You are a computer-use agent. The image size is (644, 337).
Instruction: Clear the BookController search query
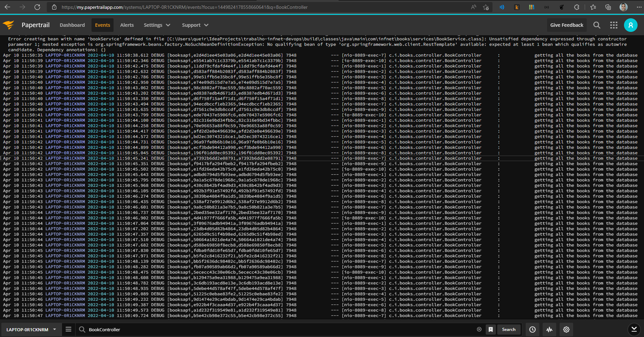(479, 329)
